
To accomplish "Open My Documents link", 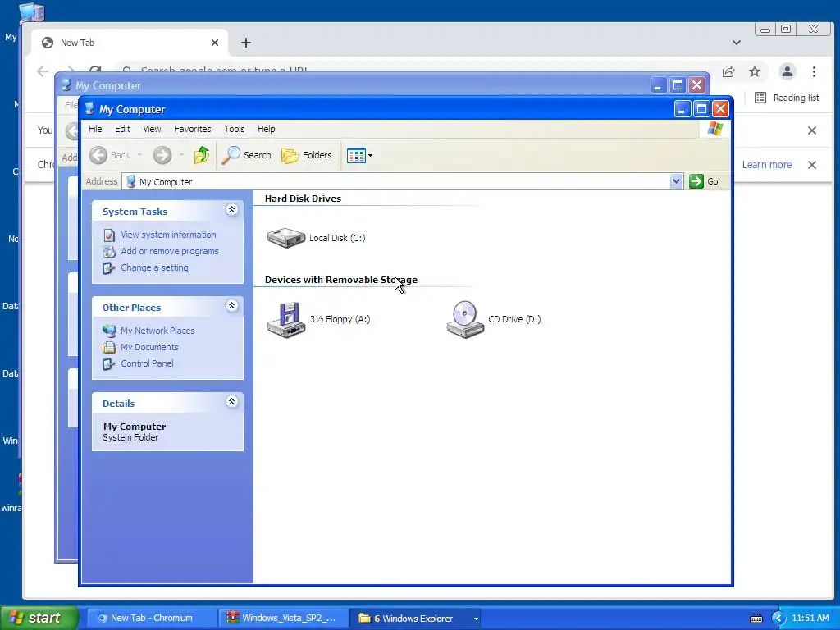I will (x=149, y=347).
